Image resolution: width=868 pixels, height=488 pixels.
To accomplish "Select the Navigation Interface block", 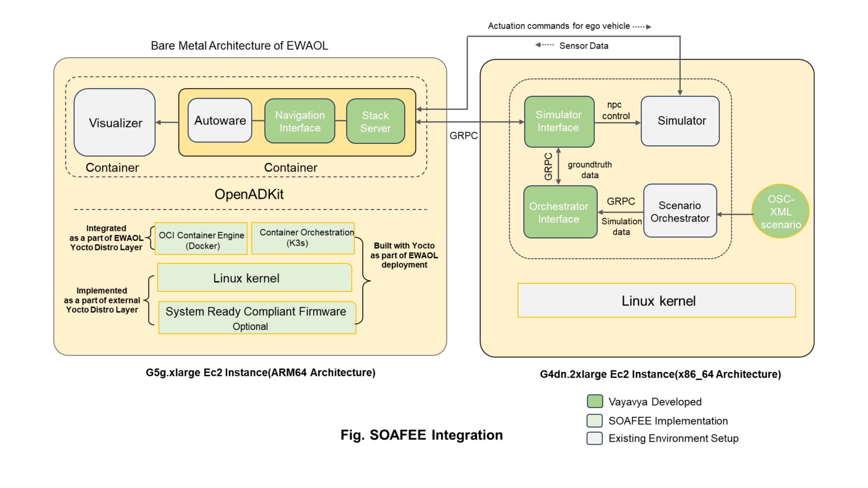I will pyautogui.click(x=300, y=121).
